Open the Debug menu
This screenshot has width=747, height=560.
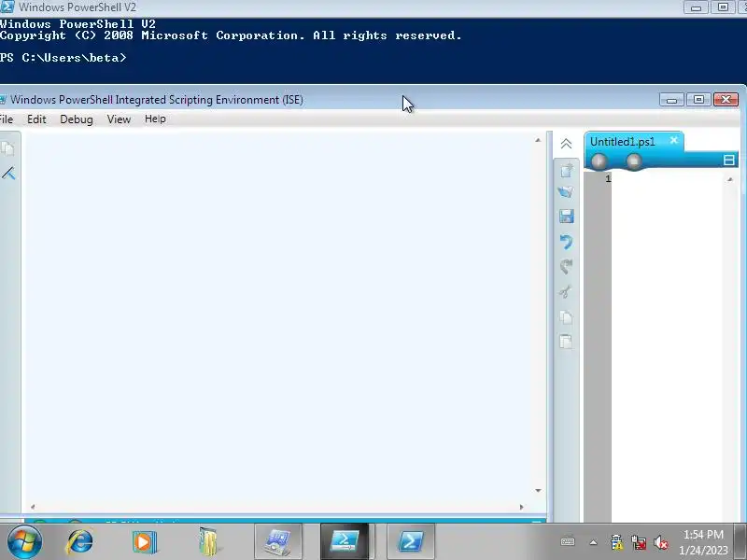(x=77, y=119)
